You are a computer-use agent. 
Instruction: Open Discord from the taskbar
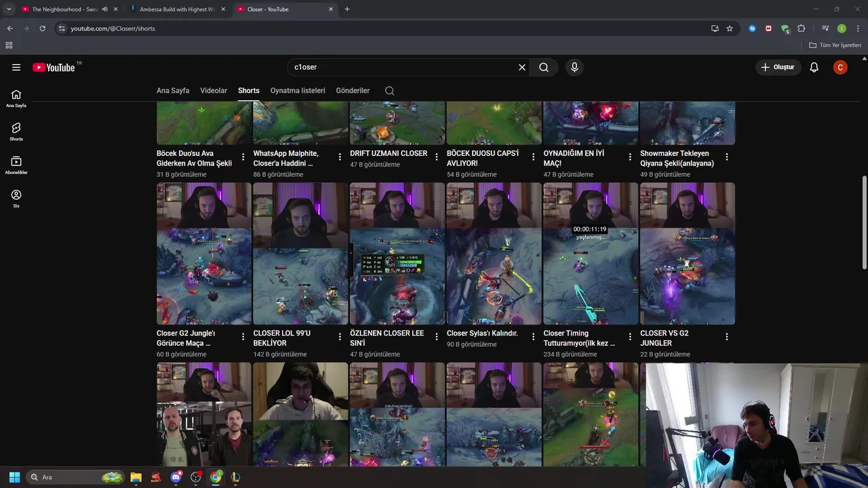coord(176,477)
